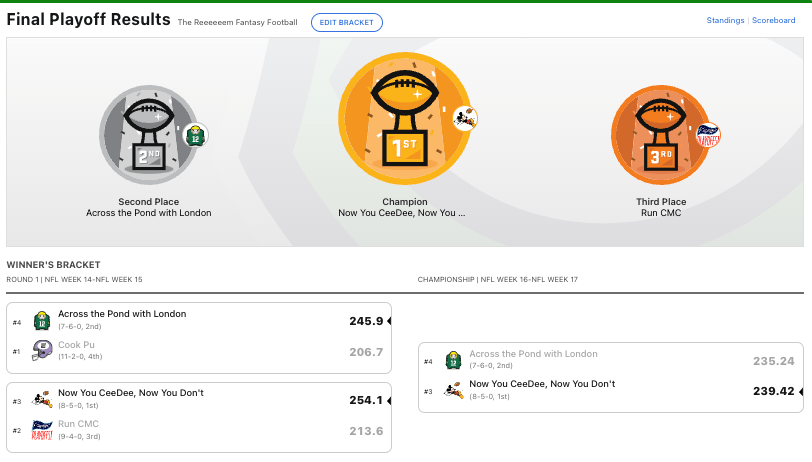
Task: Click winner arrow next to 245.9 score
Action: [389, 321]
